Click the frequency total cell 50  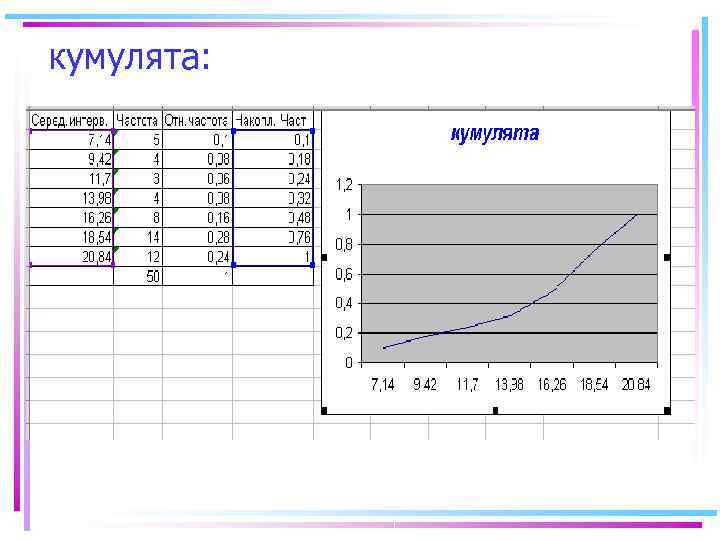(x=138, y=276)
